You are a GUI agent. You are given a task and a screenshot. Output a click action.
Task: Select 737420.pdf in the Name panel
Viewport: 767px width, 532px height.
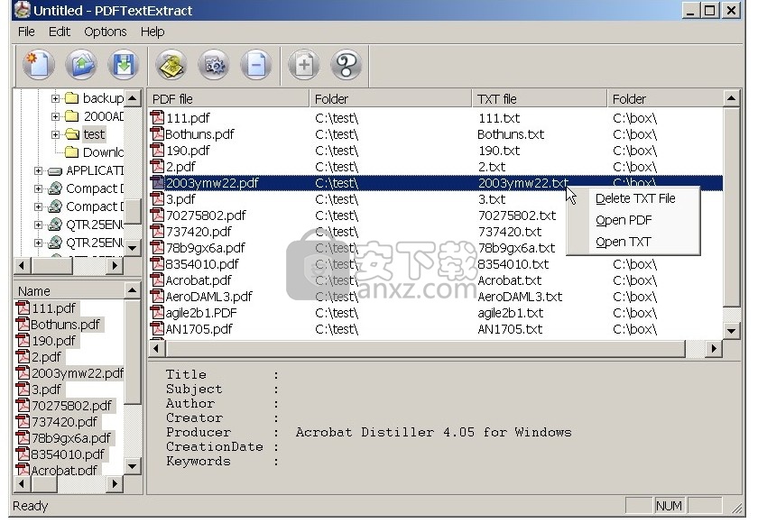[x=64, y=421]
